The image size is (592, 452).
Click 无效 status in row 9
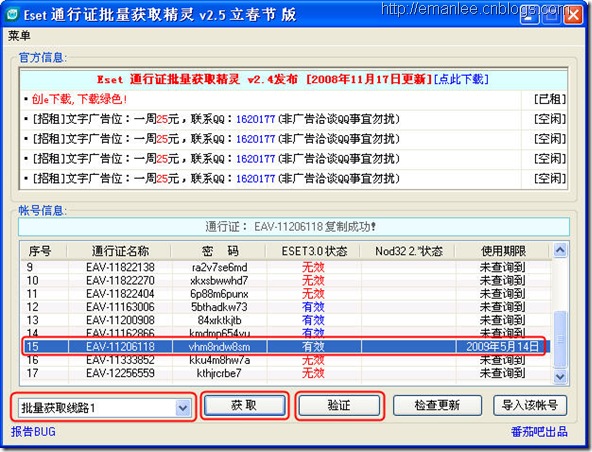pyautogui.click(x=313, y=267)
